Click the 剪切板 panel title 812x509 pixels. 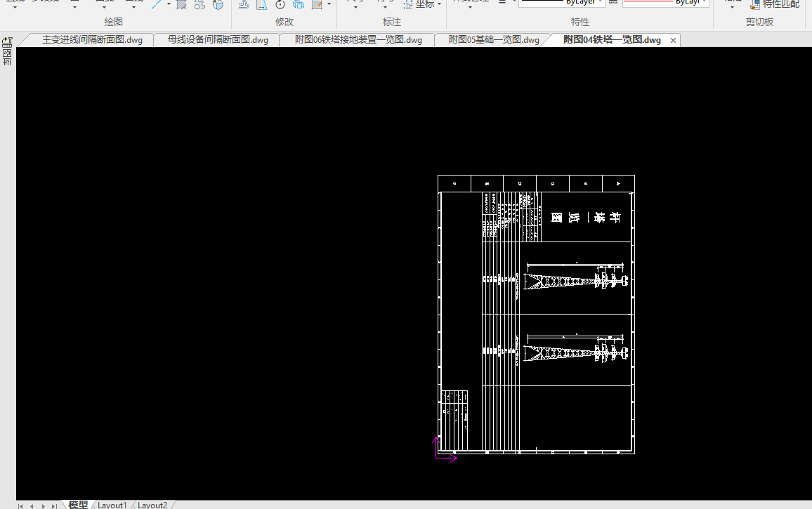(760, 22)
